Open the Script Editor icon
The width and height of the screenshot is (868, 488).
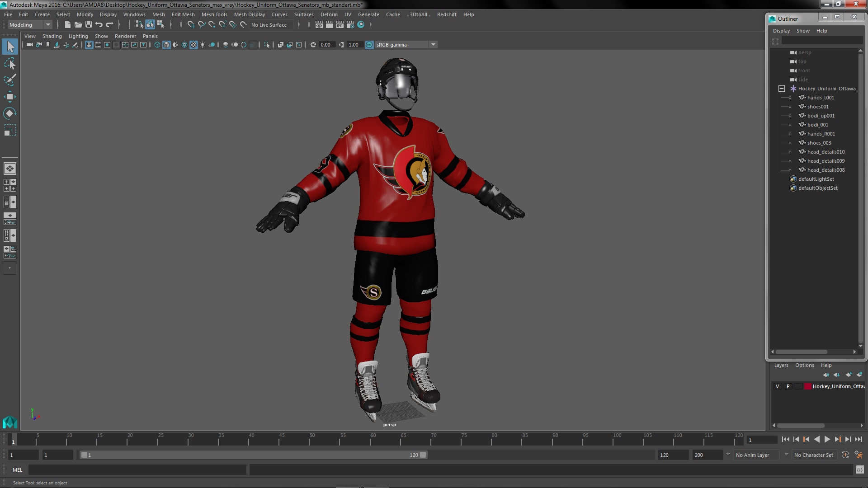[x=859, y=470]
